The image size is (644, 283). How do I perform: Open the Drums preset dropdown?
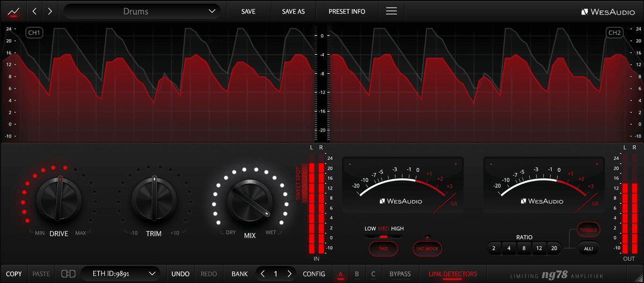coord(142,11)
